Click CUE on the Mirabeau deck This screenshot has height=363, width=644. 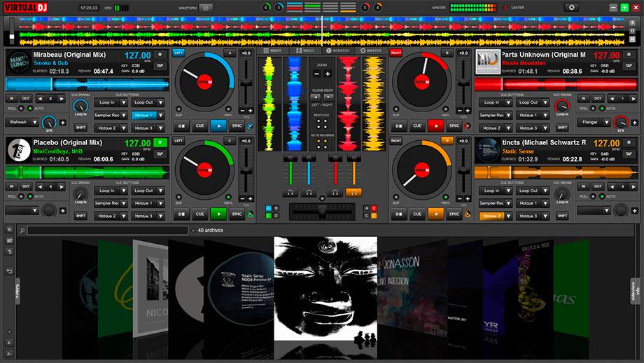[200, 126]
